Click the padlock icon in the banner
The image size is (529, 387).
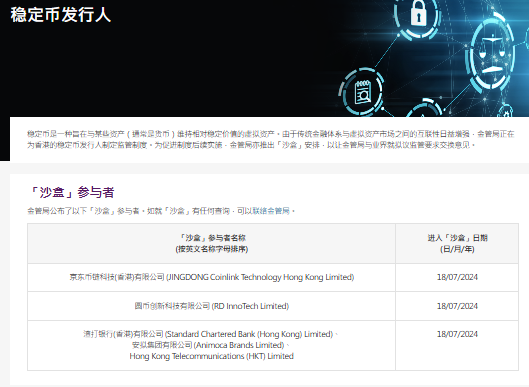(x=418, y=13)
